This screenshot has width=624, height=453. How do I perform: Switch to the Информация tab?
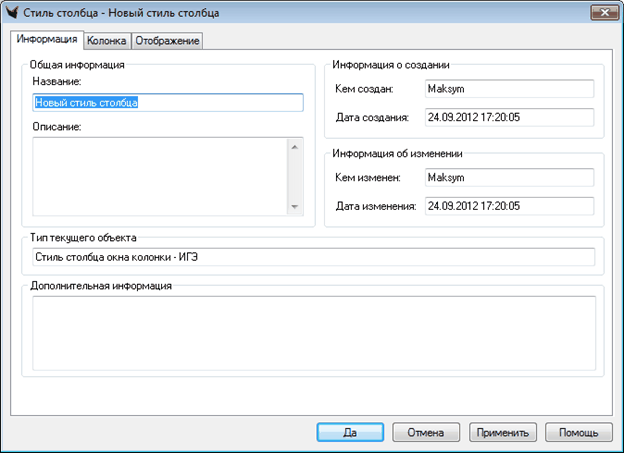pyautogui.click(x=46, y=40)
